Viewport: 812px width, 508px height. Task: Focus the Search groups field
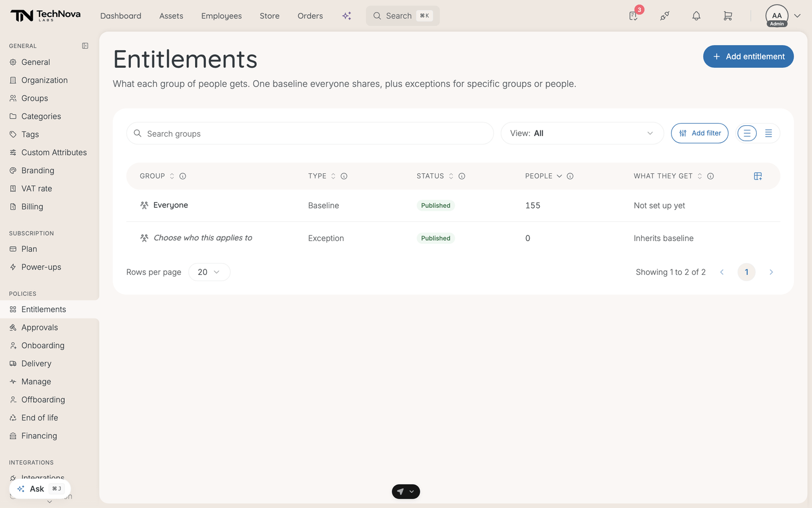pyautogui.click(x=310, y=133)
